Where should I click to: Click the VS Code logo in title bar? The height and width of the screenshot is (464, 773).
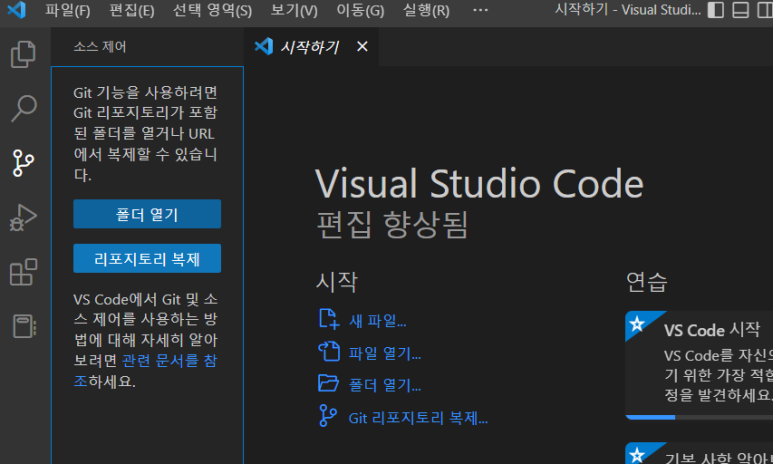click(17, 10)
